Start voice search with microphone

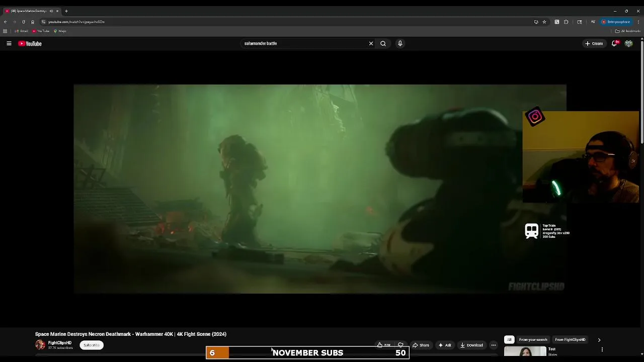pos(400,44)
